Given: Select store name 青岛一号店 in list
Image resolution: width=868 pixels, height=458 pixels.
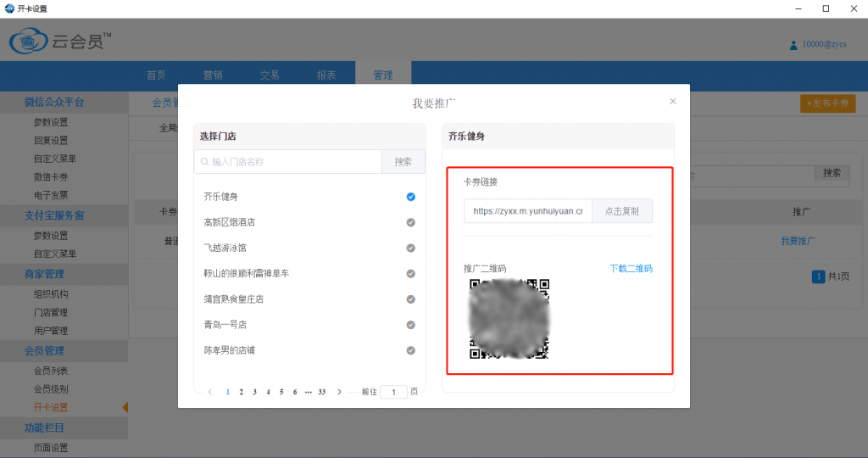Looking at the screenshot, I should [x=225, y=325].
